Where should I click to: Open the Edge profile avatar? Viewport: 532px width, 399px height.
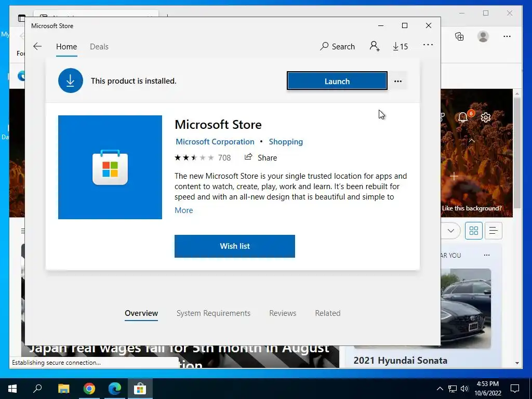pyautogui.click(x=483, y=36)
